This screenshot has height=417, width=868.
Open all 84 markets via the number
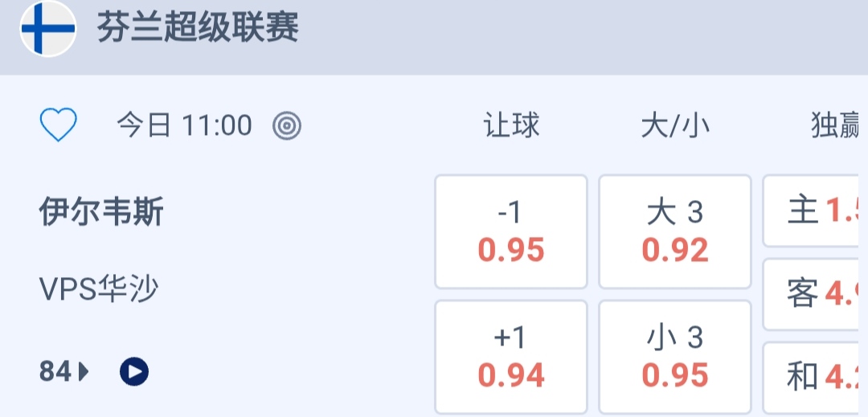55,371
